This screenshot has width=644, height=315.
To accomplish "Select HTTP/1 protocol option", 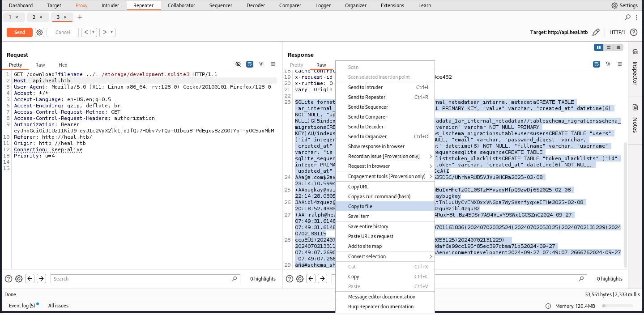I will pos(617,32).
